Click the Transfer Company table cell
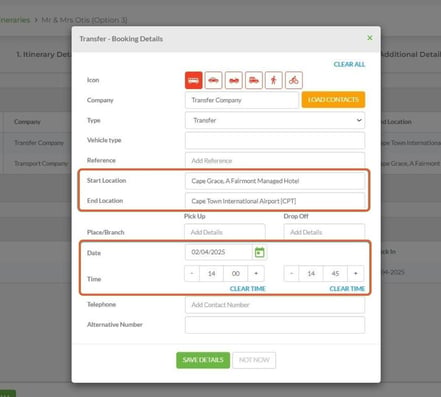 tap(39, 143)
